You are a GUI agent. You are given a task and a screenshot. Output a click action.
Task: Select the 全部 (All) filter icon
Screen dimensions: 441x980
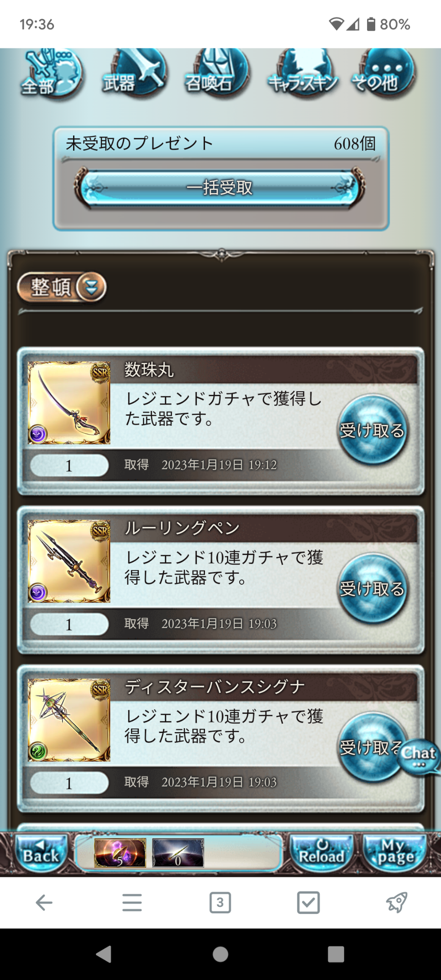click(52, 74)
